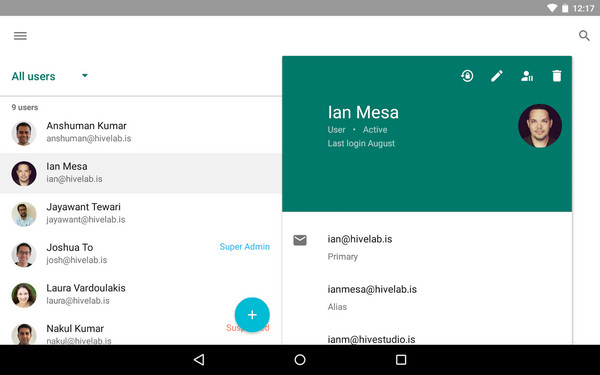Select All users filter label
Screen dimensions: 600x375
click(33, 77)
